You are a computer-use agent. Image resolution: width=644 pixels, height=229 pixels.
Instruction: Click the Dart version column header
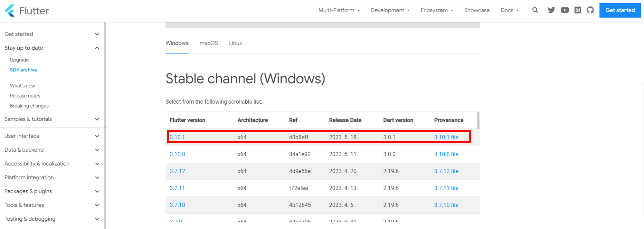click(x=398, y=120)
